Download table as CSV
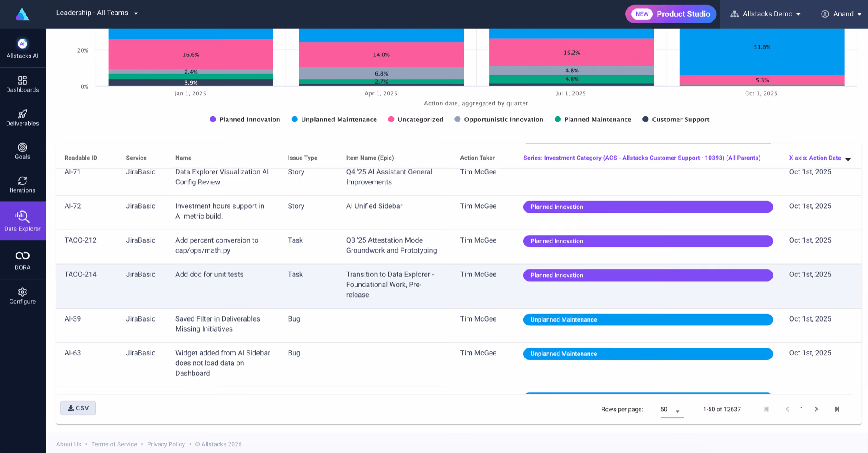Screen dimensions: 868x453 [78, 408]
